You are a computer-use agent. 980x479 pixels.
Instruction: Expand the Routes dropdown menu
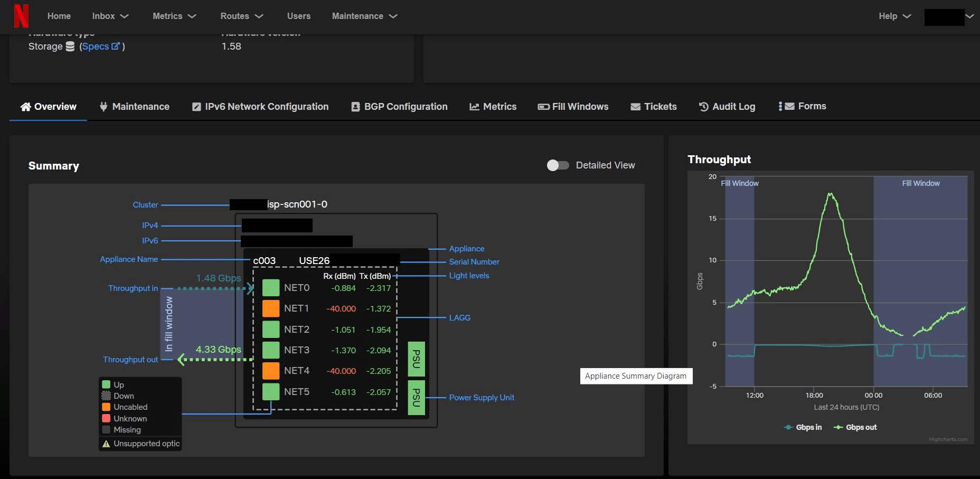(x=242, y=16)
